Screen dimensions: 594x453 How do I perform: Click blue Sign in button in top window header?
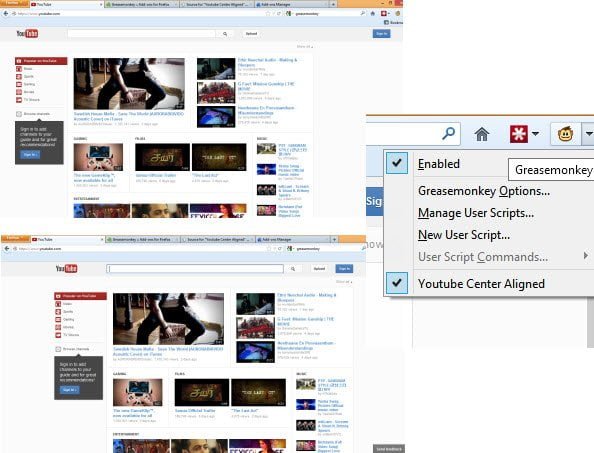381,34
